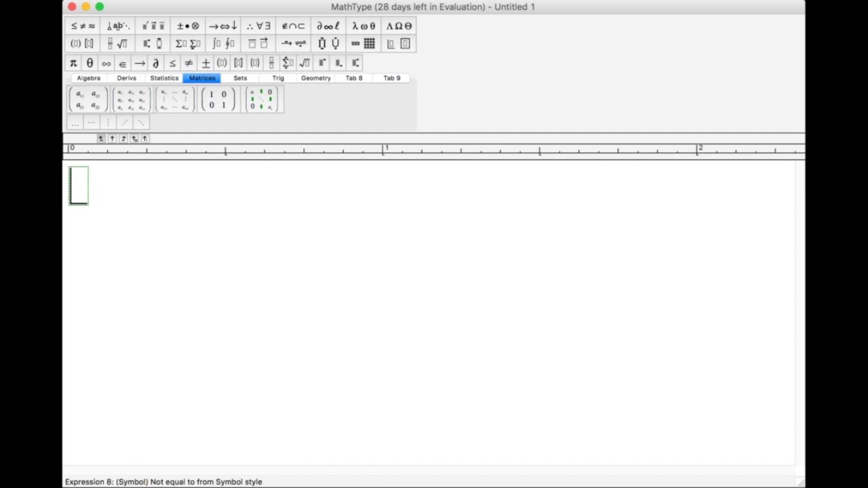The width and height of the screenshot is (868, 488).
Task: Insert the curly braces template
Action: click(x=255, y=63)
